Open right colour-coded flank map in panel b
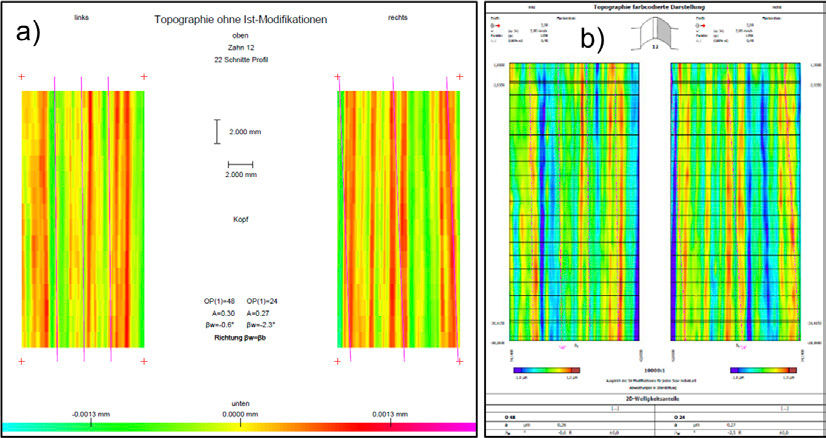 [x=735, y=202]
